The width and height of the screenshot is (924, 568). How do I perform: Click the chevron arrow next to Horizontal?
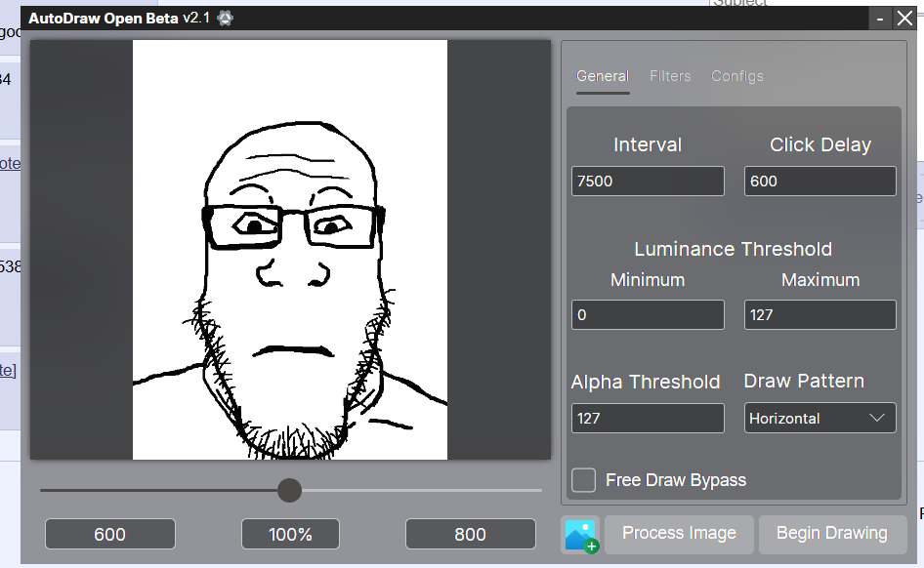pyautogui.click(x=877, y=418)
